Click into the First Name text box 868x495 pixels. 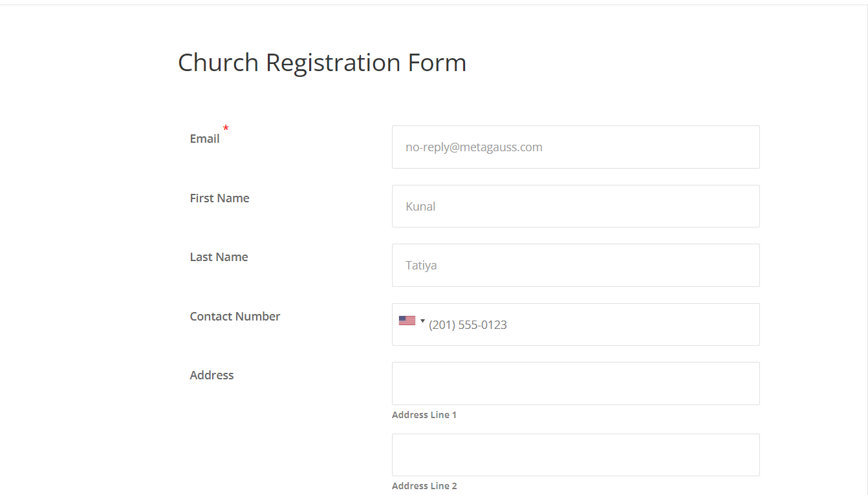tap(576, 206)
